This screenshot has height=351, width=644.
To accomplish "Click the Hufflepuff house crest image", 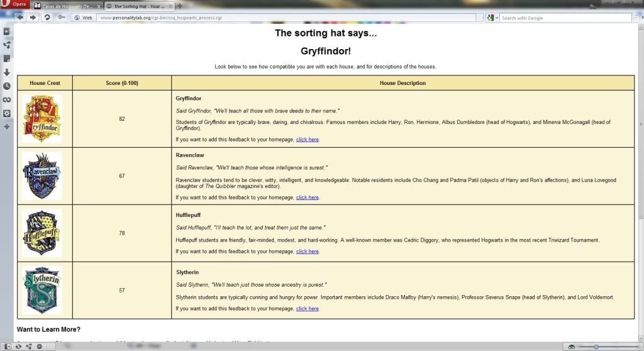I will (42, 233).
